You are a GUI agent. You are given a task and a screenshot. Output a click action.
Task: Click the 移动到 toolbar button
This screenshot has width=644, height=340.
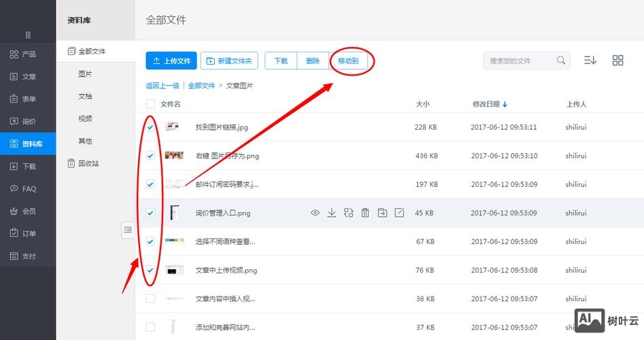coord(348,61)
